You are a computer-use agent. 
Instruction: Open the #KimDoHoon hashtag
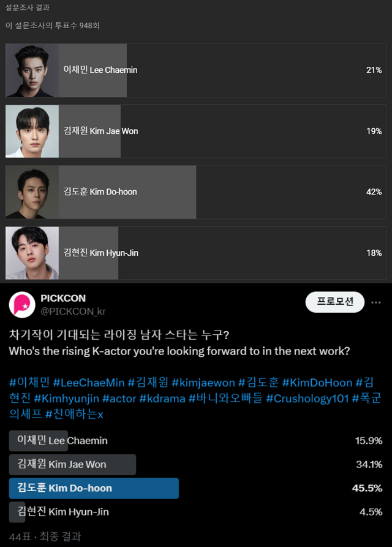click(317, 383)
